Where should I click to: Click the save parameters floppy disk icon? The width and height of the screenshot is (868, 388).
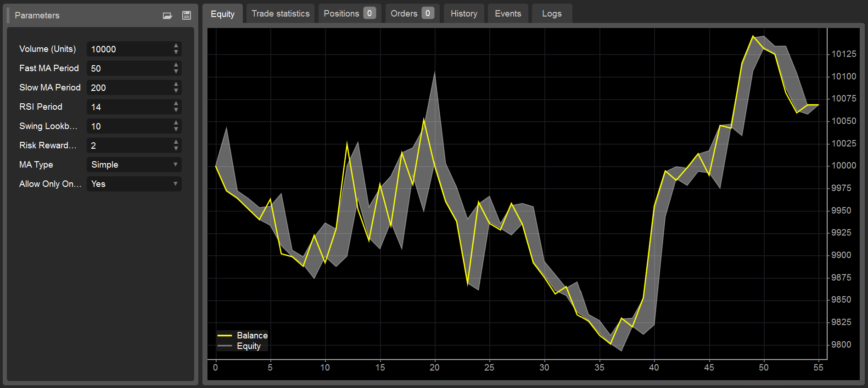point(186,16)
